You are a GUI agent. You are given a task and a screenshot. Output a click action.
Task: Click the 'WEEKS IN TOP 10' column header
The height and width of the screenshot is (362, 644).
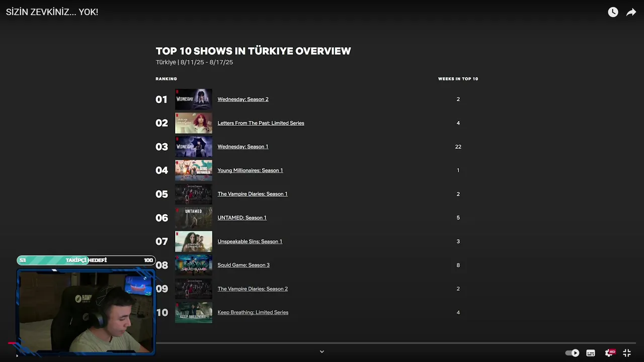click(x=458, y=79)
